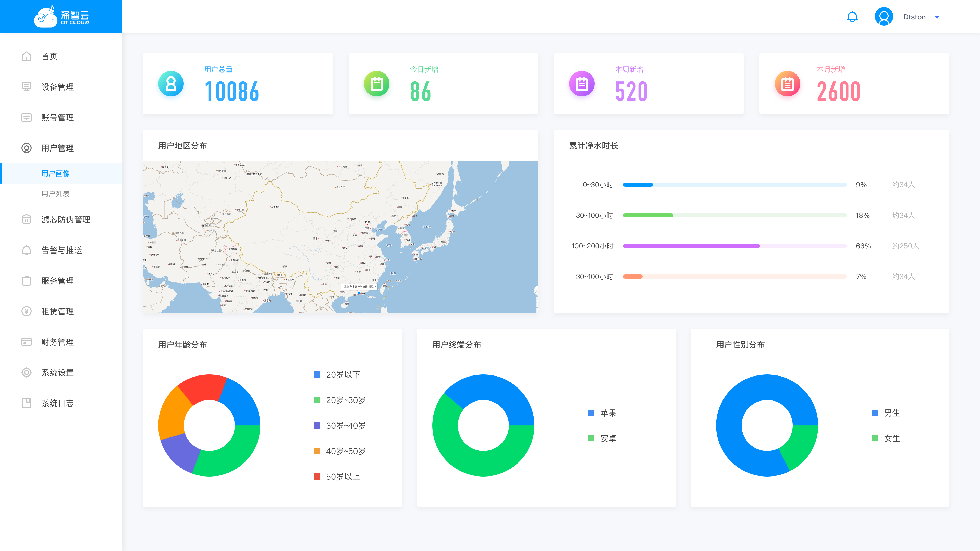980x551 pixels.
Task: Click the lease management yen icon
Action: tap(26, 311)
